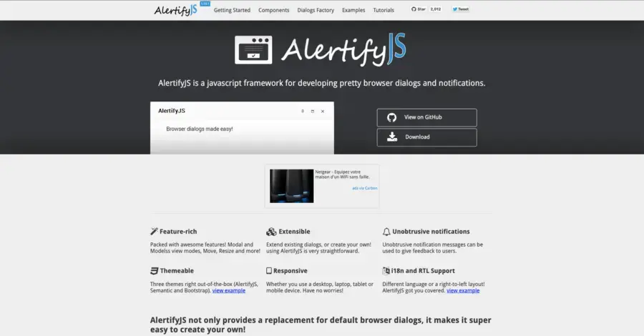The width and height of the screenshot is (644, 336).
Task: Click the 'Browser dialogs made easy!' text
Action: [x=199, y=129]
